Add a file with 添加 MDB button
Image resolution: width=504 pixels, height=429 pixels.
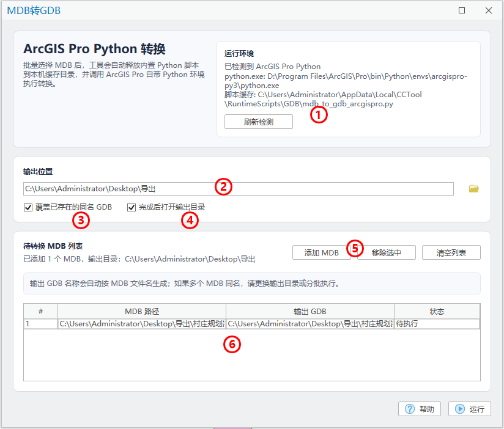tap(321, 252)
